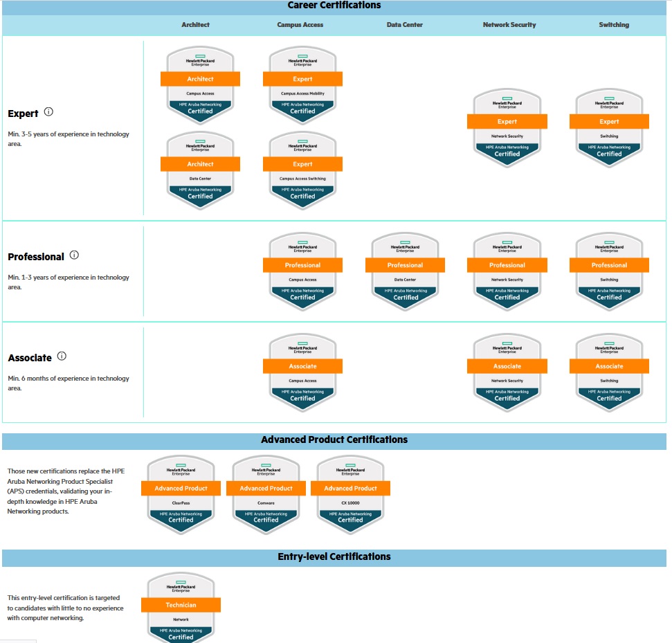Click the Switching column header
The width and height of the screenshot is (672, 643).
click(x=614, y=25)
